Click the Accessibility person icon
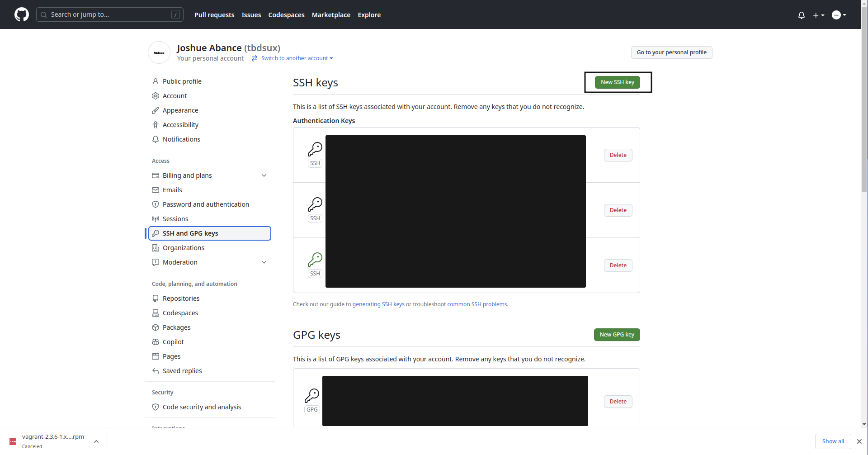Viewport: 868px width, 455px height. (x=156, y=125)
